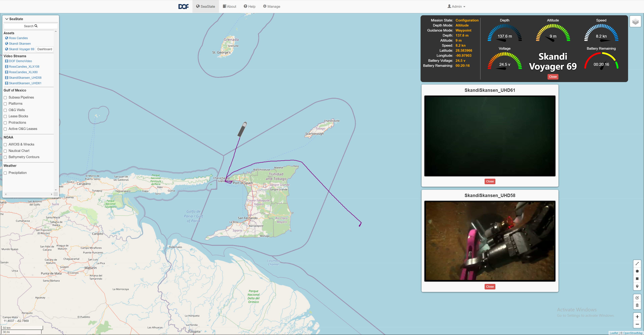Open the About menu item
Image resolution: width=644 pixels, height=335 pixels.
pyautogui.click(x=229, y=7)
